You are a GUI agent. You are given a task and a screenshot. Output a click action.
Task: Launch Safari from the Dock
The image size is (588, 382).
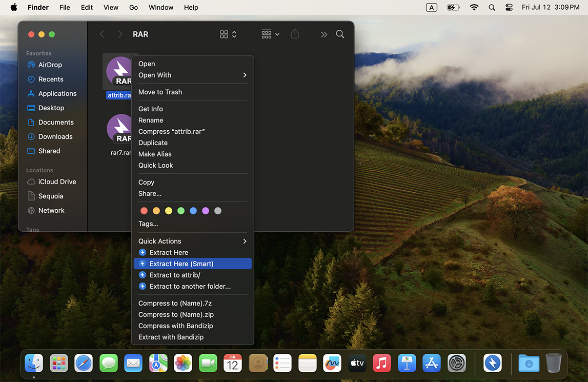point(84,364)
